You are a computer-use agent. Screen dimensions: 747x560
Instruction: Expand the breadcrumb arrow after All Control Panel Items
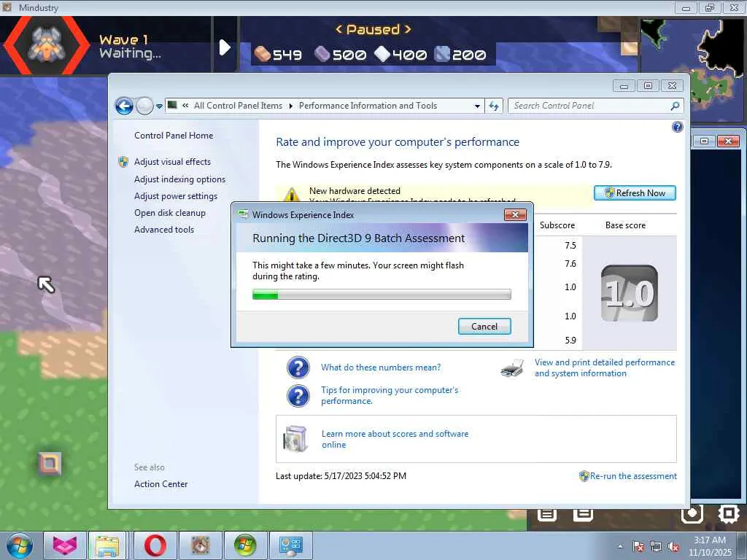290,106
